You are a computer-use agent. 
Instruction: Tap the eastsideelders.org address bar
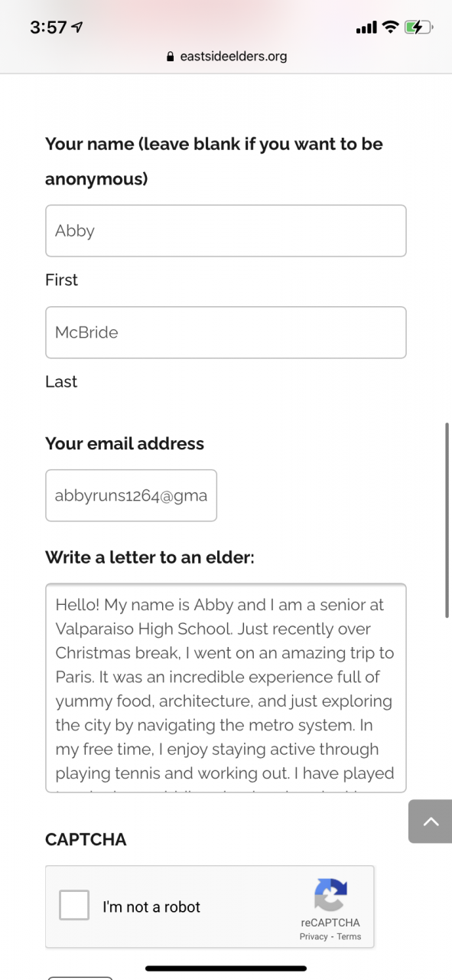pyautogui.click(x=226, y=57)
